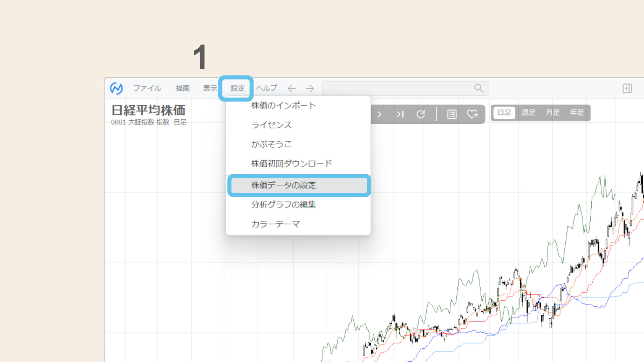Click the stock search input field
Screen dimensions: 644x362
click(405, 88)
